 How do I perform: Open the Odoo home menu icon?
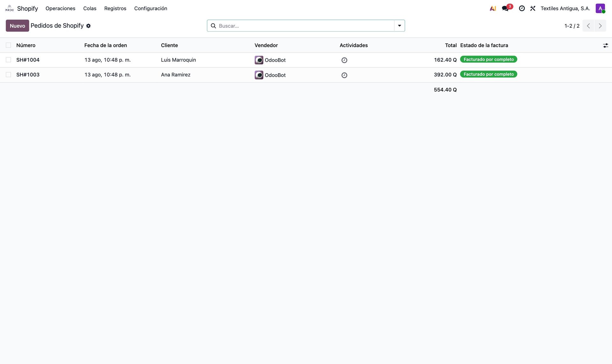10,8
